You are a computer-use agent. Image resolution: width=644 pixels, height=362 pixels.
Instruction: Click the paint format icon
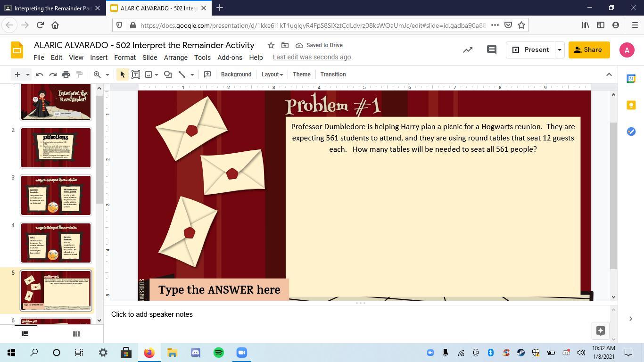click(80, 74)
